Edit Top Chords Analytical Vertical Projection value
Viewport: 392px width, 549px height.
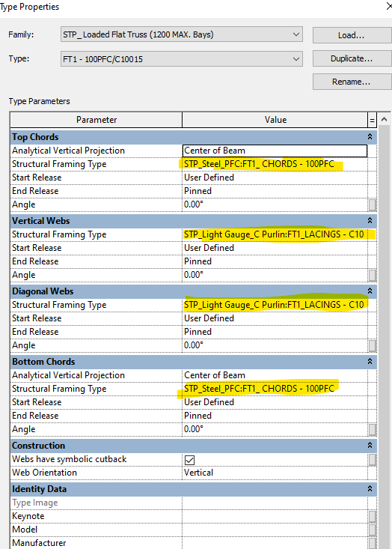(275, 151)
